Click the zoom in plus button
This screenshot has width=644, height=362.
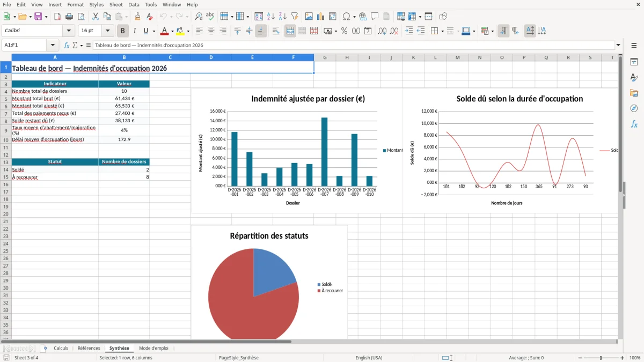click(623, 358)
